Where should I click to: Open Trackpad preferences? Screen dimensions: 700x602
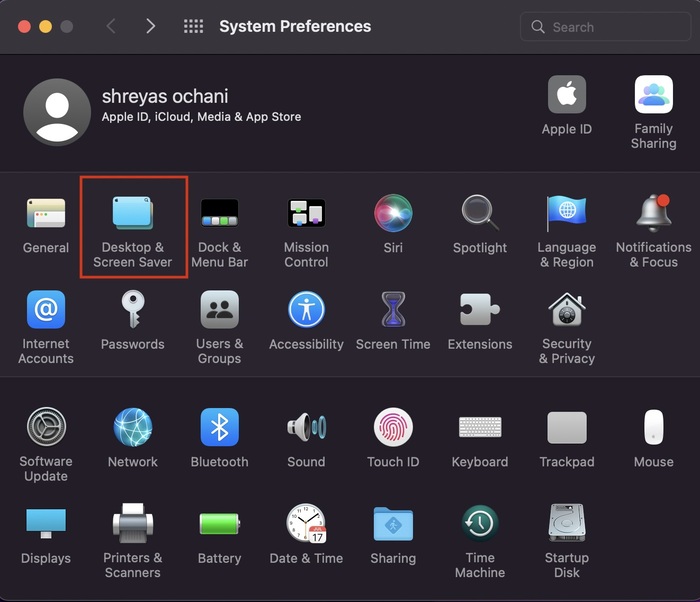click(567, 427)
